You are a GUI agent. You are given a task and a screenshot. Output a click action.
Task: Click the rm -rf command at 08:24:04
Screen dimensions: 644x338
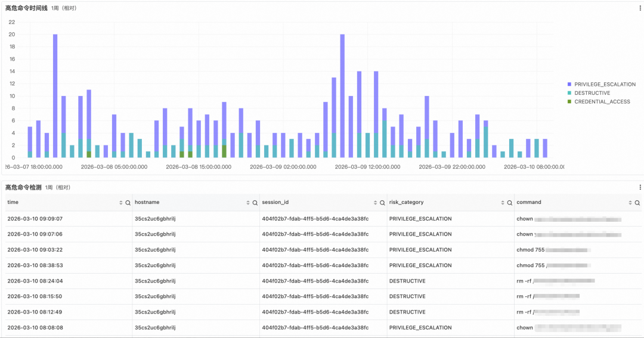tap(524, 281)
